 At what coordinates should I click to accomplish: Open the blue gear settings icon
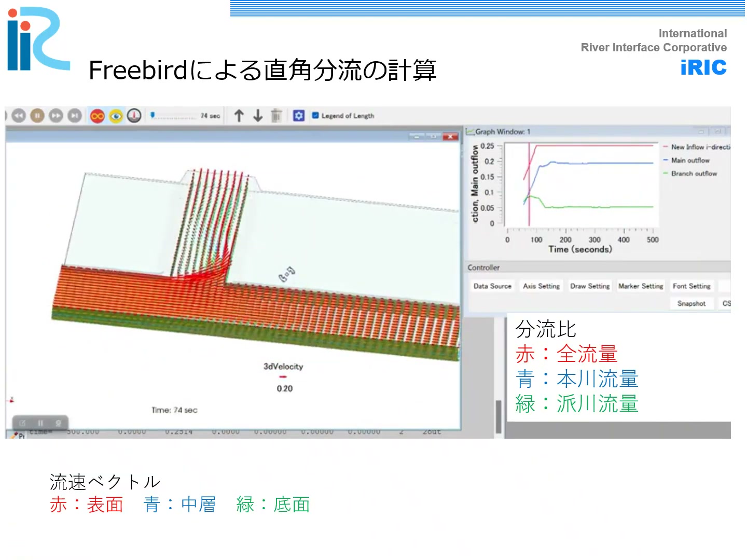299,116
